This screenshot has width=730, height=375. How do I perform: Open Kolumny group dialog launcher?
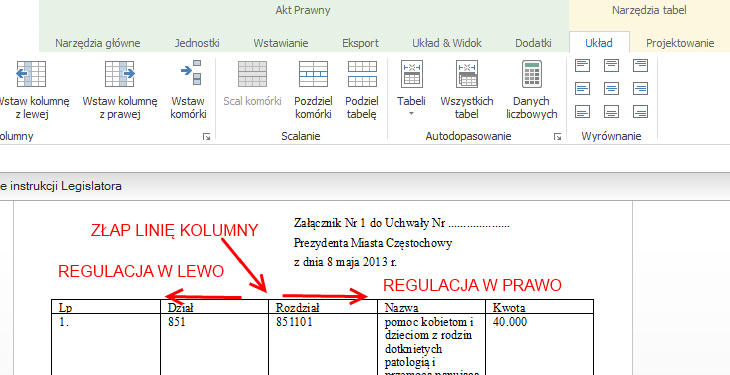(206, 136)
